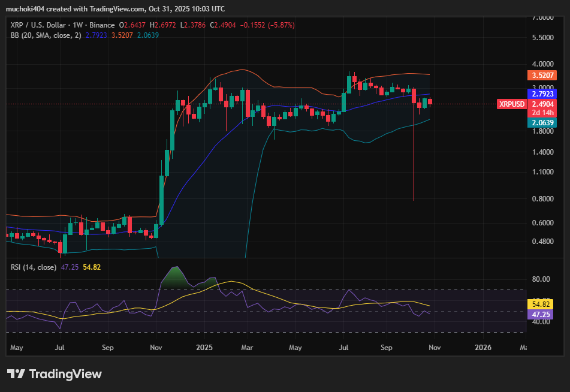This screenshot has height=392, width=570.
Task: Select the 2025 label on the time axis
Action: coord(204,348)
